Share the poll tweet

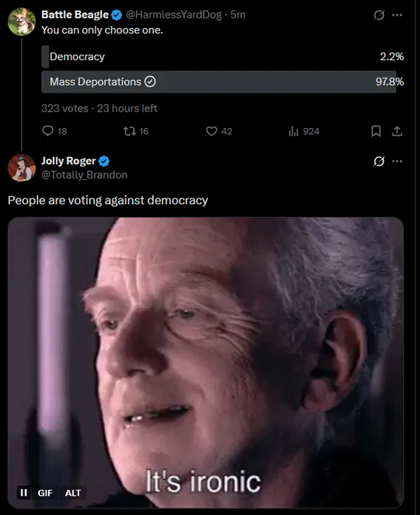[397, 131]
